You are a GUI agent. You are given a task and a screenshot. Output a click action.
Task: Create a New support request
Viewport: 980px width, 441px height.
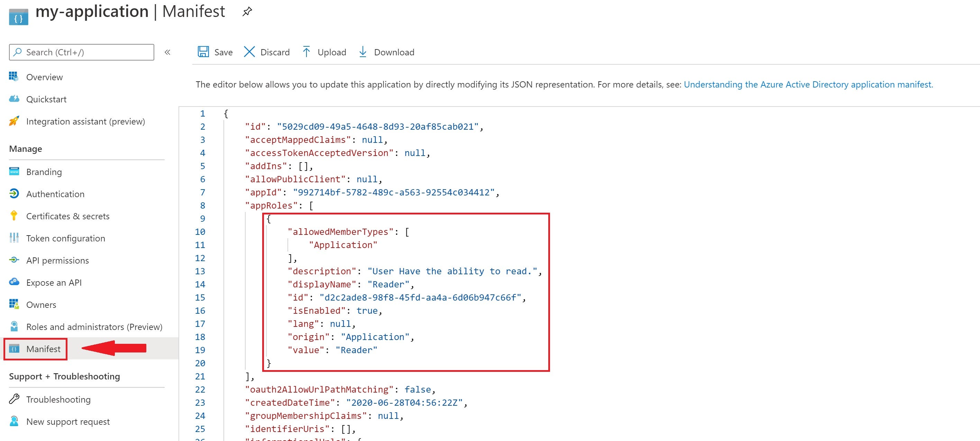click(x=68, y=421)
